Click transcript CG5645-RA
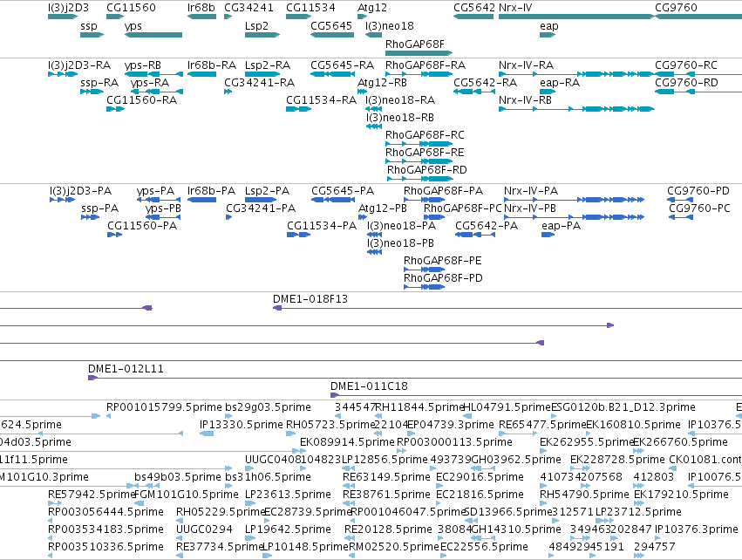Viewport: 742px width, 560px height. click(342, 65)
